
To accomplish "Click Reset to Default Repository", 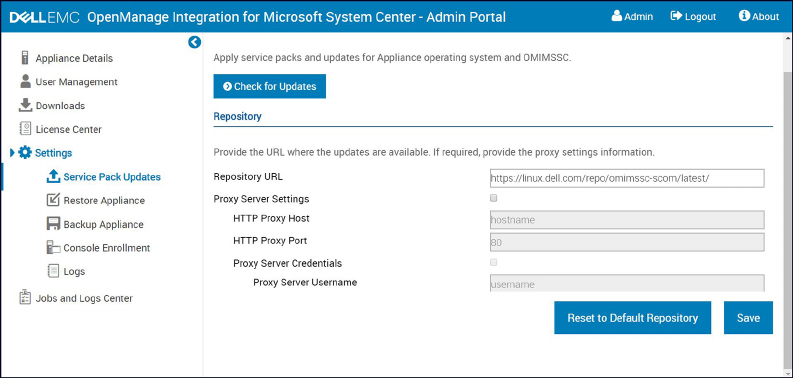I will 633,318.
